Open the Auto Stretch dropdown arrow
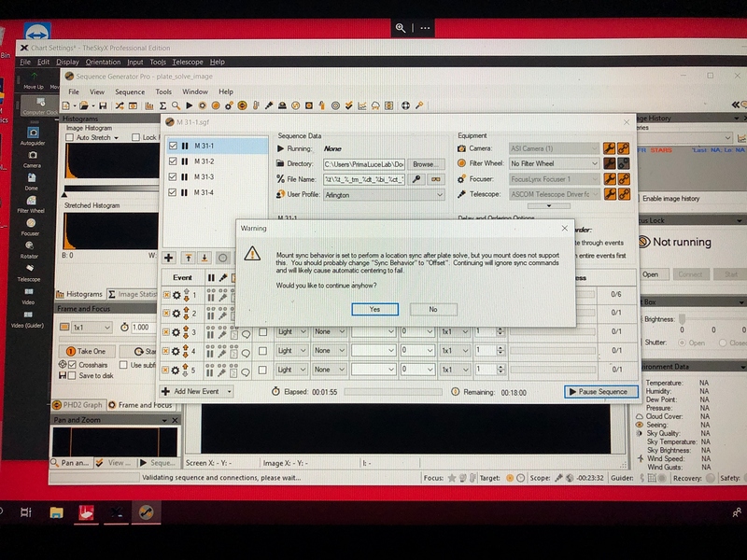 pos(116,137)
